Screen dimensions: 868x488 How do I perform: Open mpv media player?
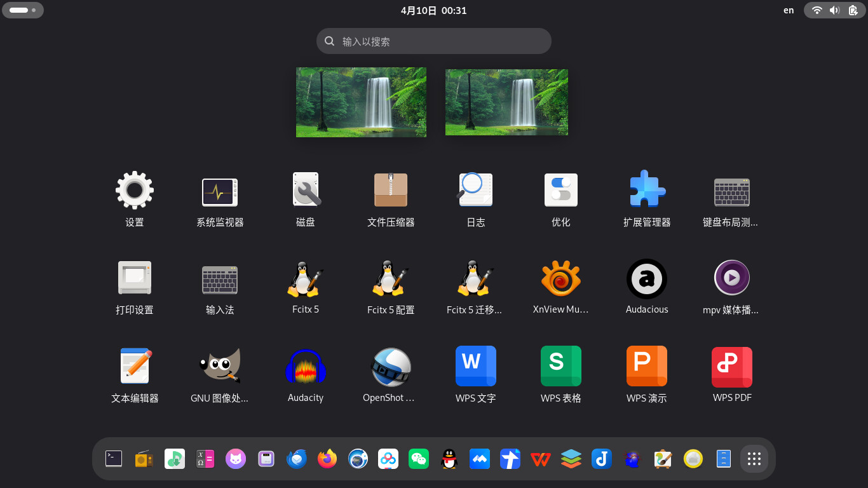[x=731, y=279]
